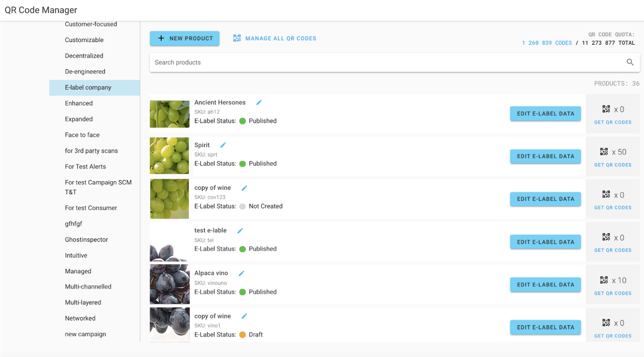Select Ghostinspector in the sidebar

tap(86, 239)
